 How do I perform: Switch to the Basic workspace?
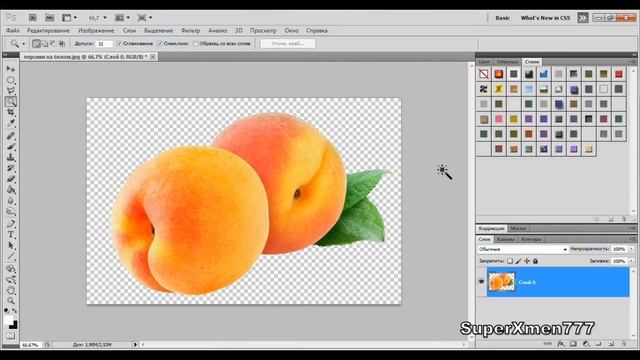502,18
